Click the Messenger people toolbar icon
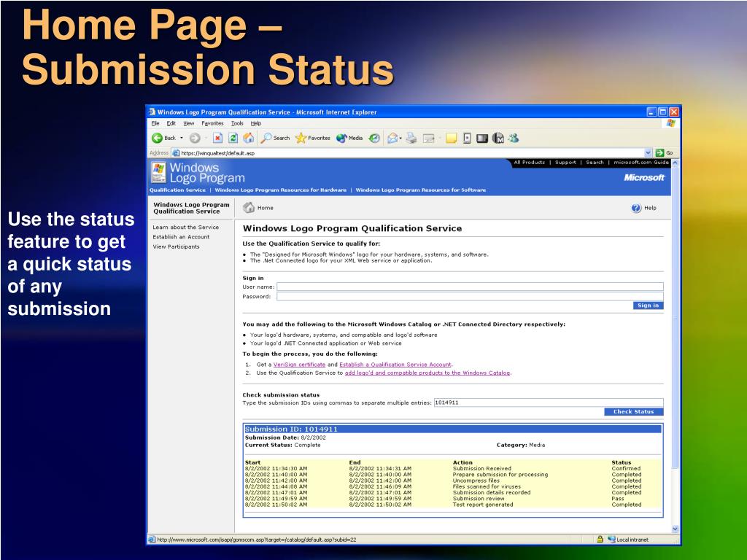Screen dimensions: 747x560 (514, 138)
